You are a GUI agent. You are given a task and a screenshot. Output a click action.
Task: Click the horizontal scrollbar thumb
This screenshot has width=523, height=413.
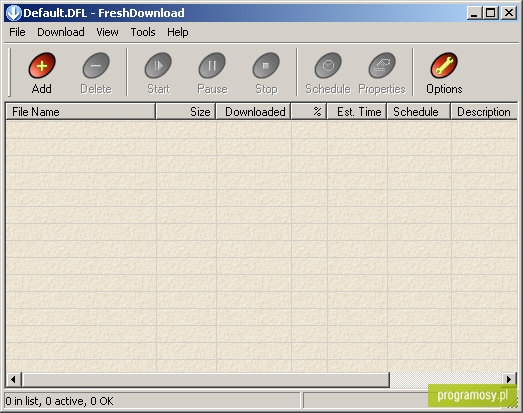point(206,380)
